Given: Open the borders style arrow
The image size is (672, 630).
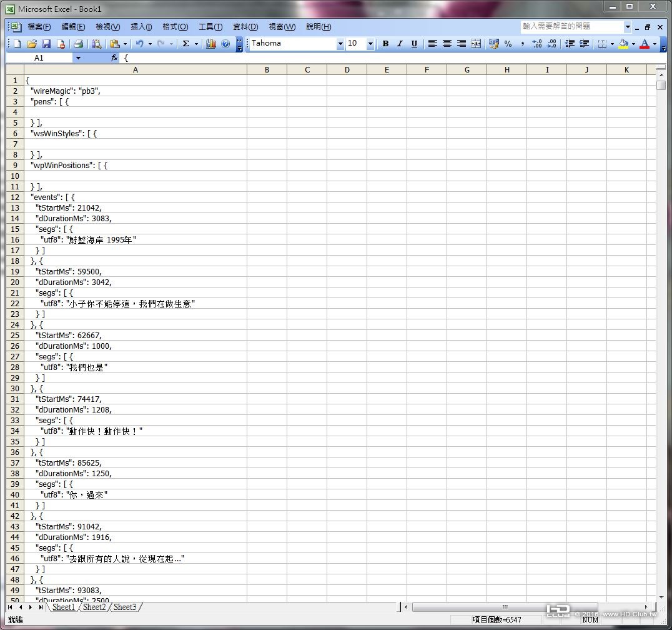Looking at the screenshot, I should click(612, 44).
